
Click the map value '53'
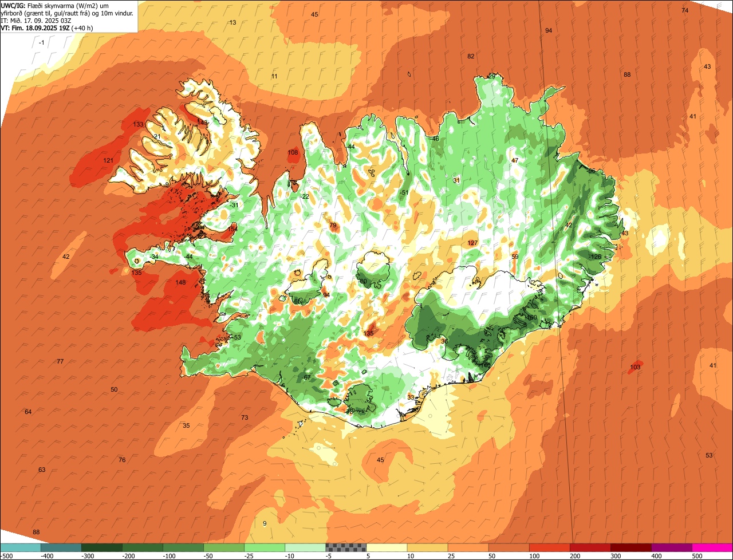pyautogui.click(x=709, y=455)
